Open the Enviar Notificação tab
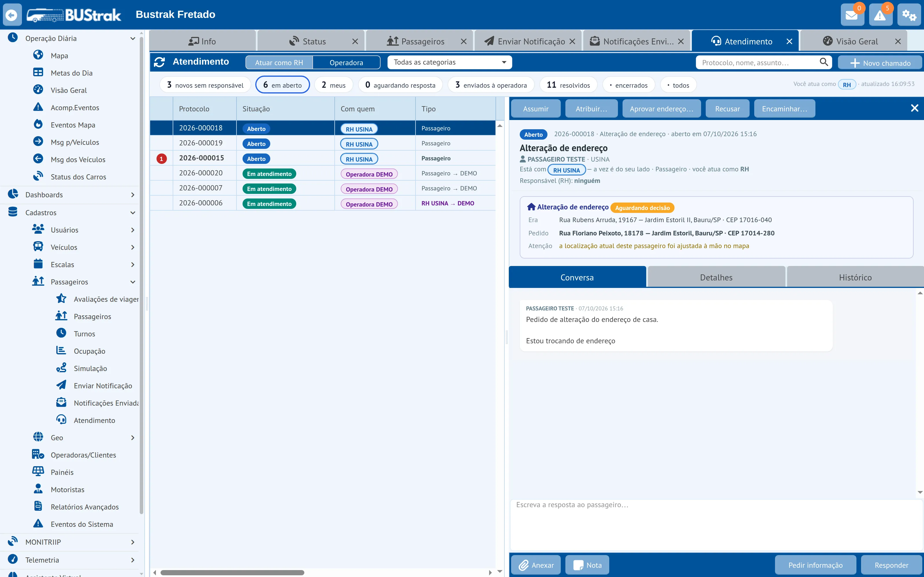Viewport: 924px width, 577px height. coord(528,41)
